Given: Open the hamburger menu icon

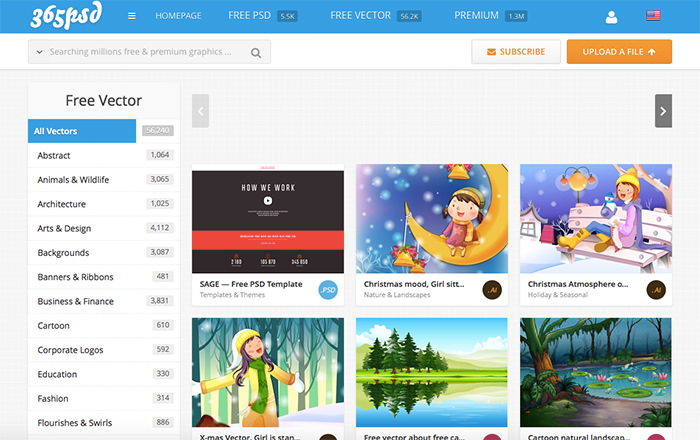Looking at the screenshot, I should coord(132,16).
